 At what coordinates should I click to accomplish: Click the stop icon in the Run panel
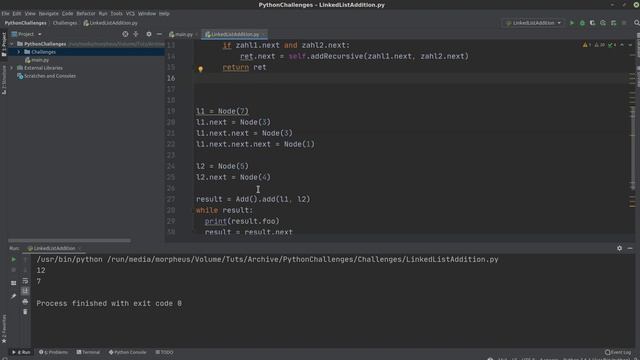(x=13, y=270)
